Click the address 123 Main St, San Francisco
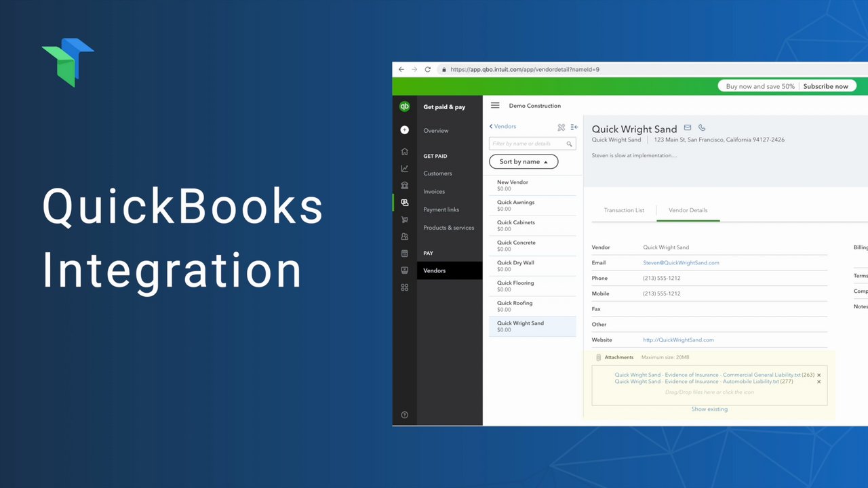 tap(719, 140)
